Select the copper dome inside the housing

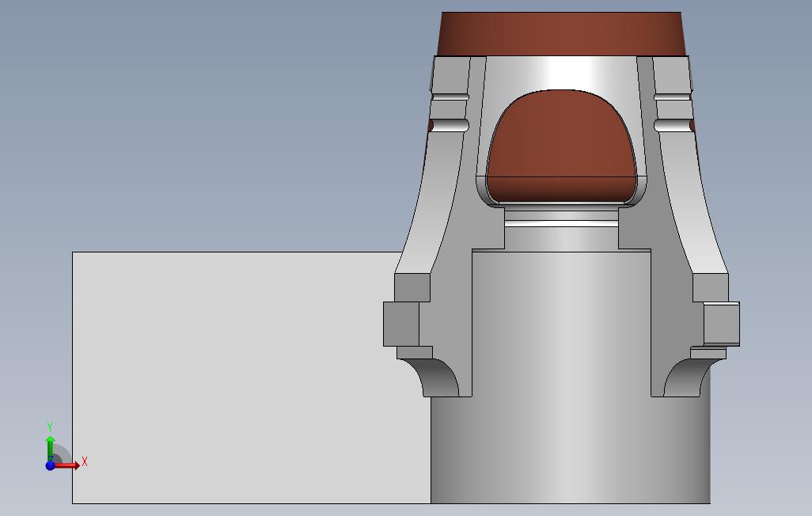[x=561, y=146]
